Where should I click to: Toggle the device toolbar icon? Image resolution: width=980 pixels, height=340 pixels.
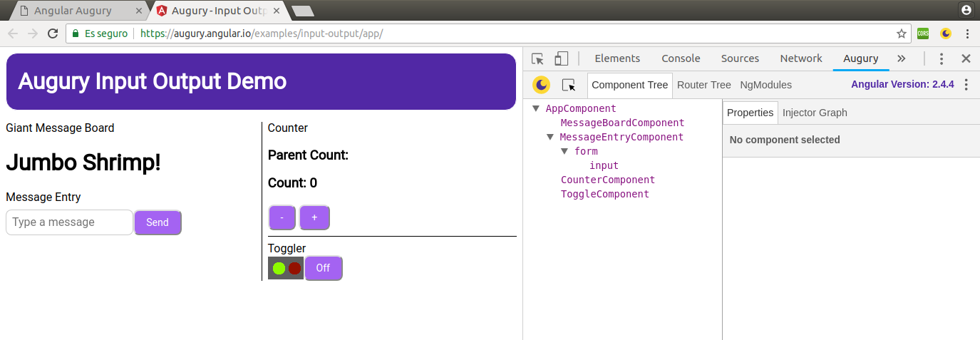pyautogui.click(x=562, y=59)
